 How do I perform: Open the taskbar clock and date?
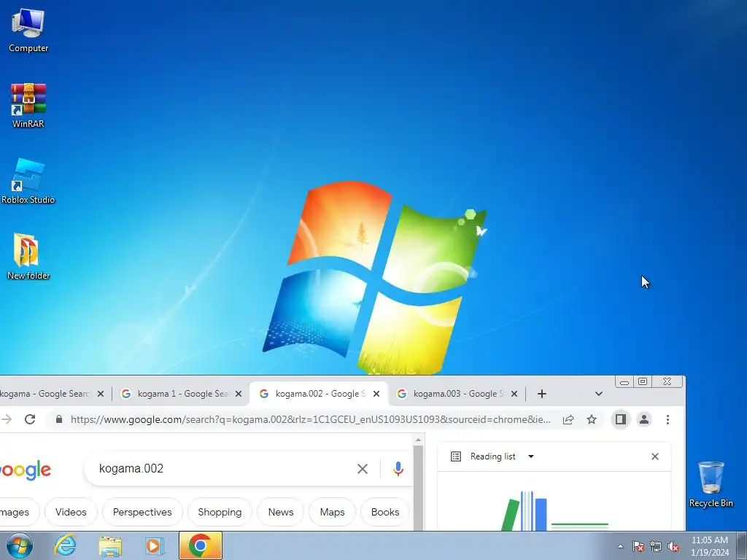coord(709,546)
